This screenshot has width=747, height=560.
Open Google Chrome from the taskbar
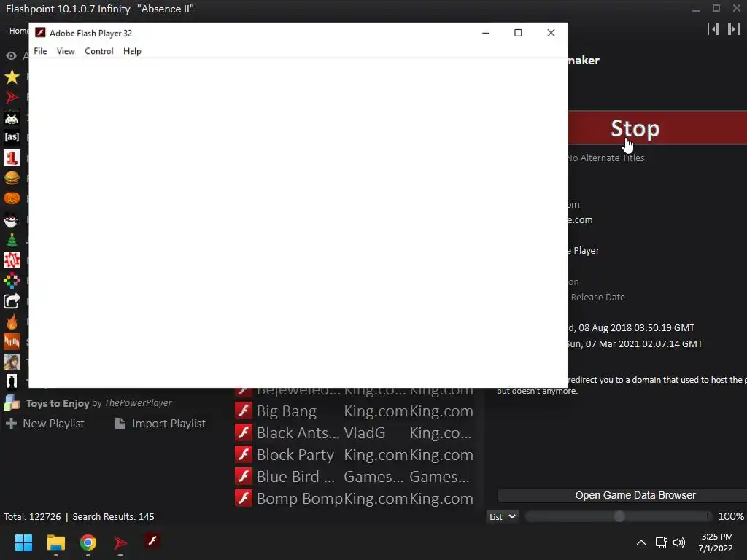point(88,542)
